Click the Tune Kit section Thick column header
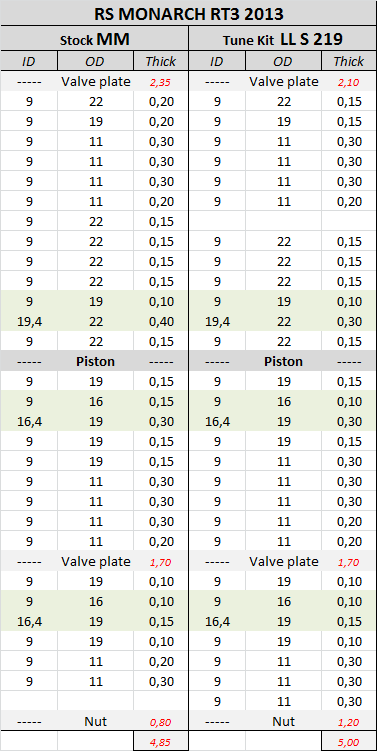 point(348,61)
